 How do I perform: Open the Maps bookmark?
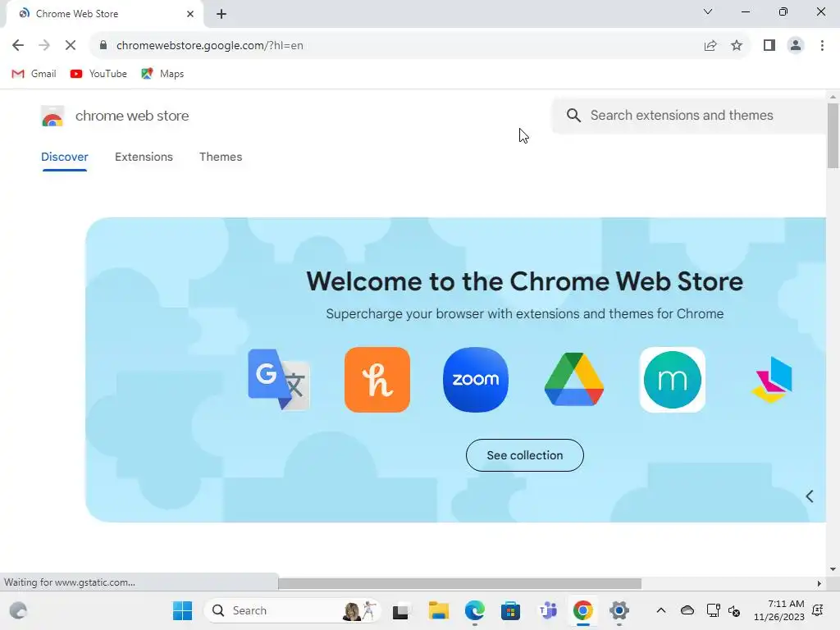coord(162,74)
